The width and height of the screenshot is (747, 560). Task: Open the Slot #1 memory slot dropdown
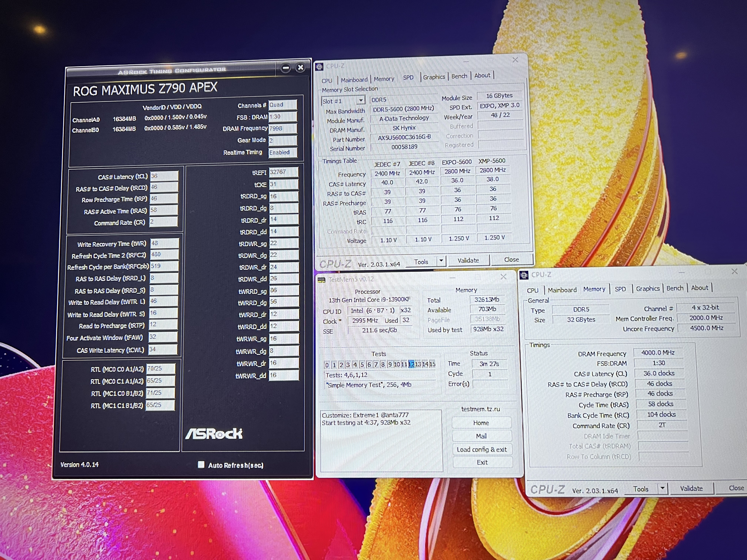coord(361,101)
